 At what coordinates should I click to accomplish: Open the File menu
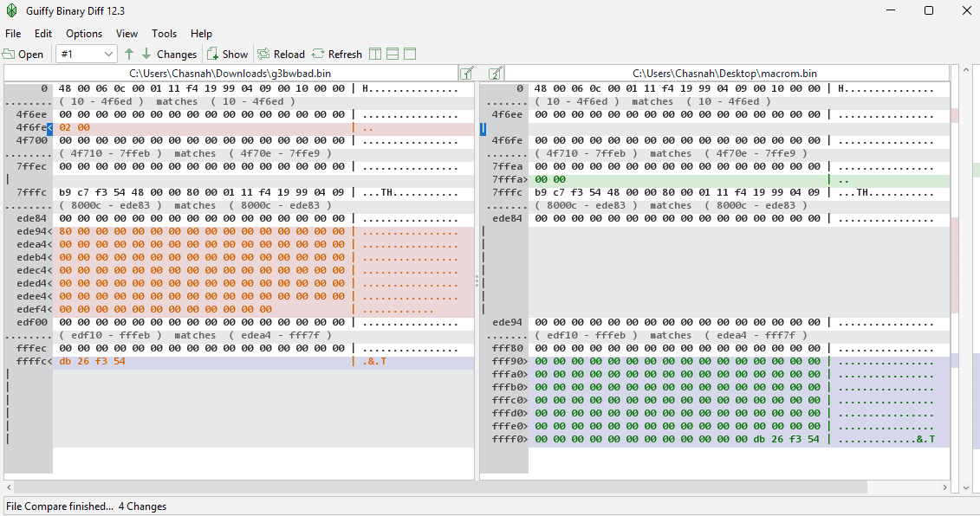(x=13, y=34)
